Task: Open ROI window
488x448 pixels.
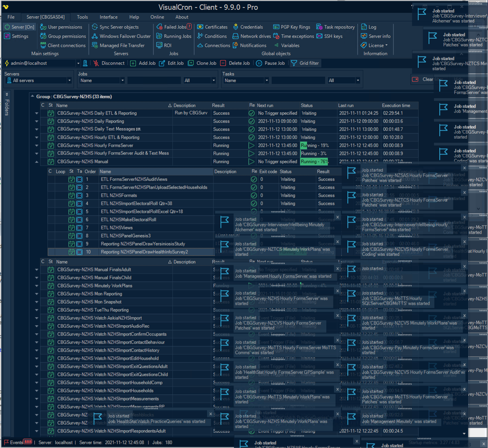Action: tap(164, 45)
